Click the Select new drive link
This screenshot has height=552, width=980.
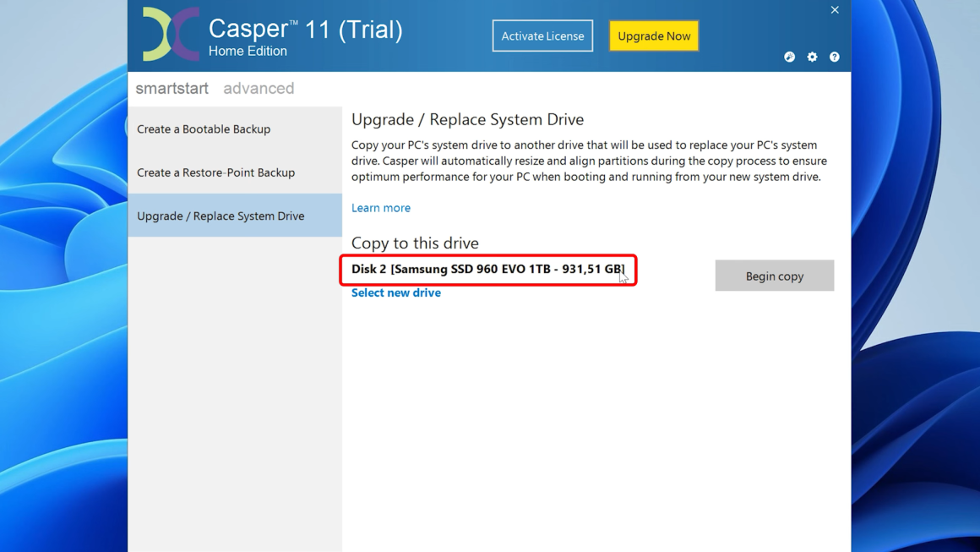[x=395, y=292]
